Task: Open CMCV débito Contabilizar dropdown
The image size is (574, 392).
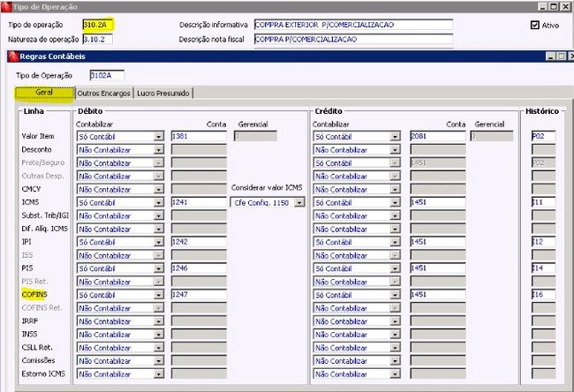Action: [158, 189]
